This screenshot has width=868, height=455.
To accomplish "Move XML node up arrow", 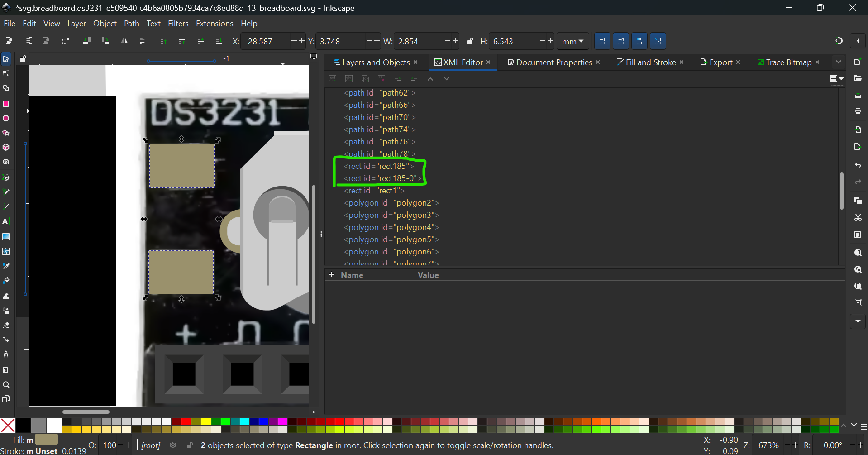I will click(430, 79).
